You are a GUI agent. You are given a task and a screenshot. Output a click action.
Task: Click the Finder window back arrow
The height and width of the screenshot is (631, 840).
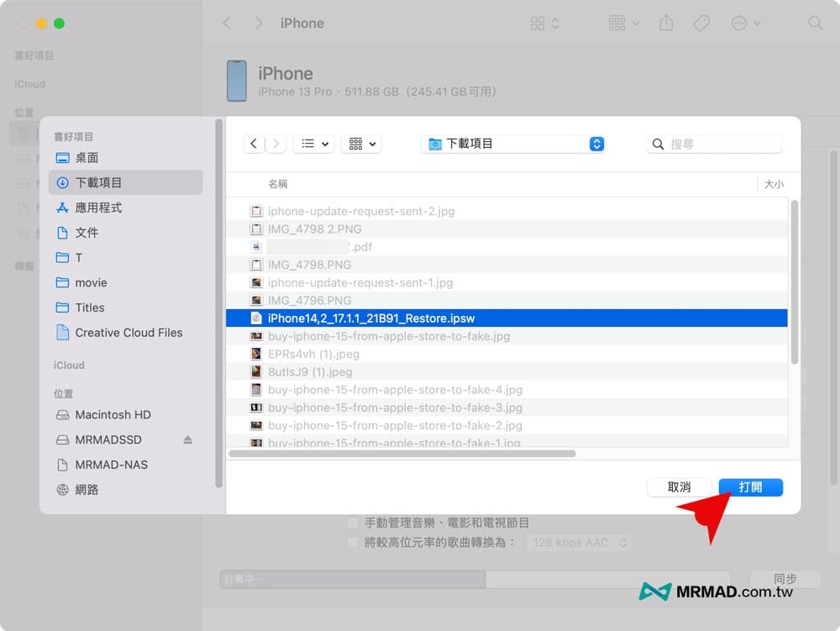point(227,23)
